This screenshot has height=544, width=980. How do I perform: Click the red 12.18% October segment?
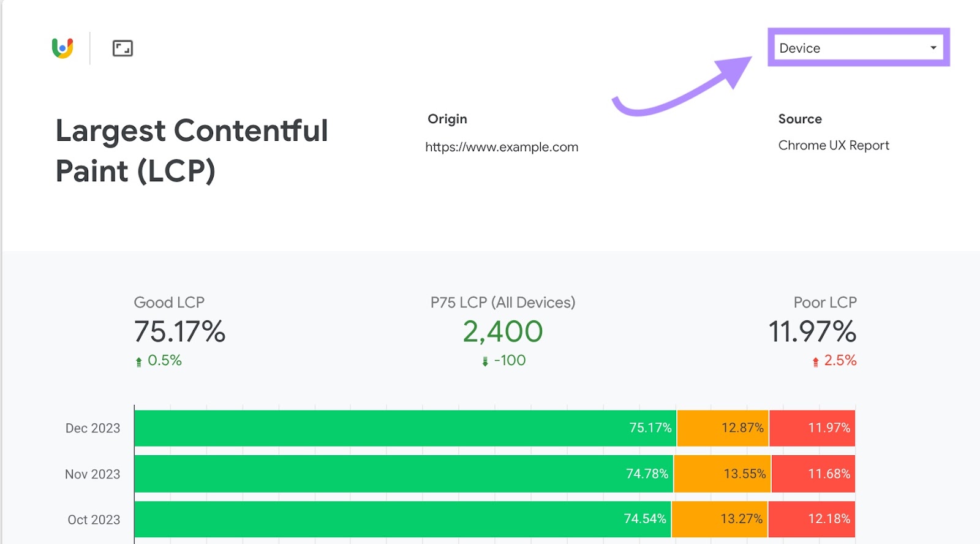[x=812, y=519]
